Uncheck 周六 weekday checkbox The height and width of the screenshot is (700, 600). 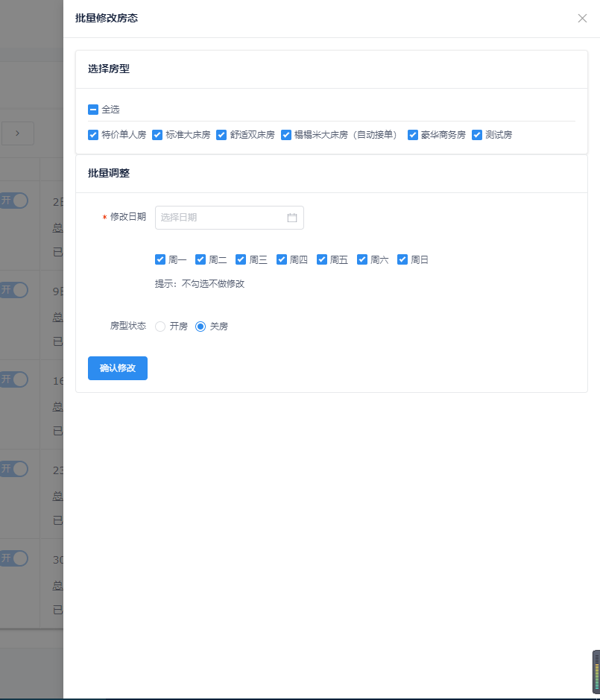362,259
